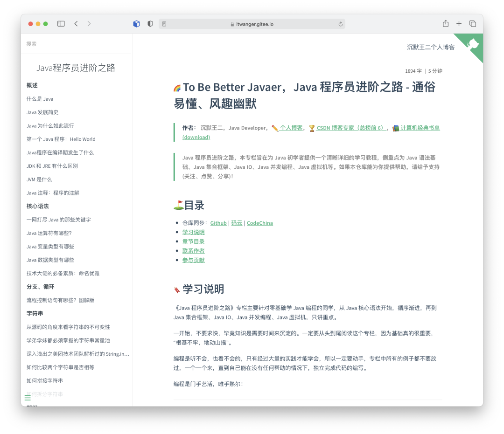The width and height of the screenshot is (504, 434).
Task: Open 什么是 Java in sidebar
Action: coord(40,99)
